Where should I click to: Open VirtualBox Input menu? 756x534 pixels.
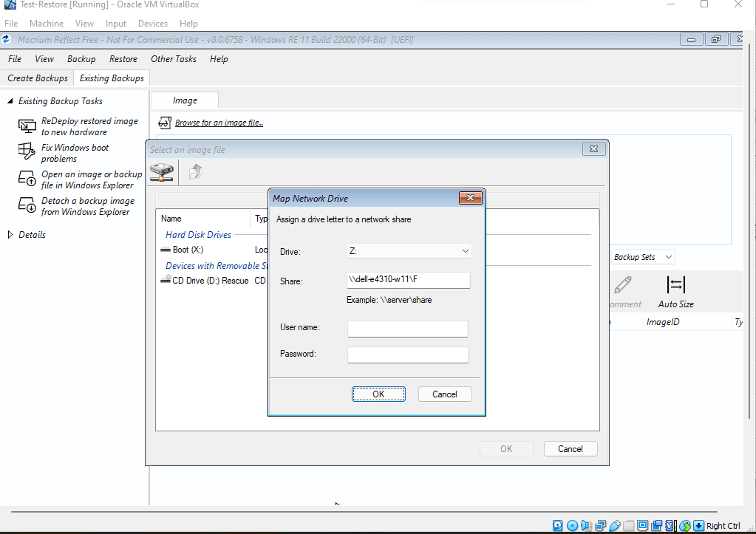(116, 24)
